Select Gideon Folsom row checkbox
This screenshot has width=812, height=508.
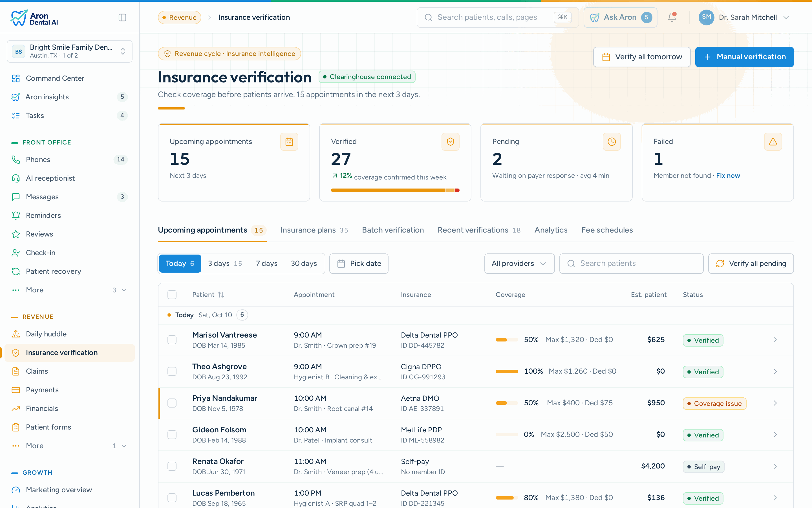[172, 435]
